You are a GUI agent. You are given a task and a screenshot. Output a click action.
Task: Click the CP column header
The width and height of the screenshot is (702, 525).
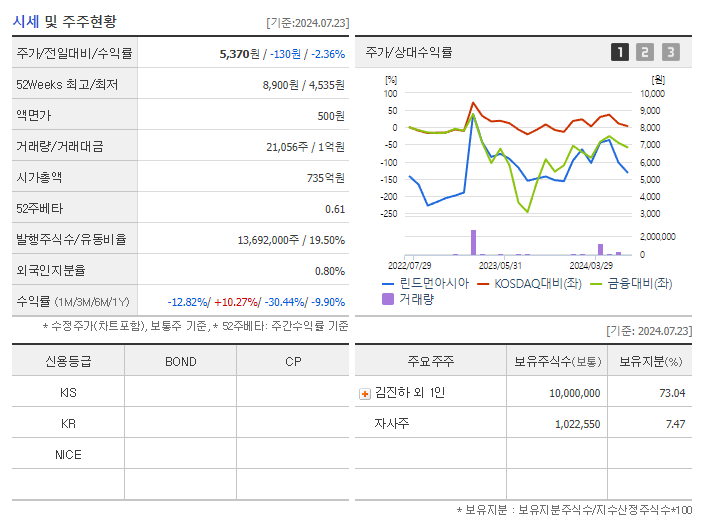click(293, 361)
